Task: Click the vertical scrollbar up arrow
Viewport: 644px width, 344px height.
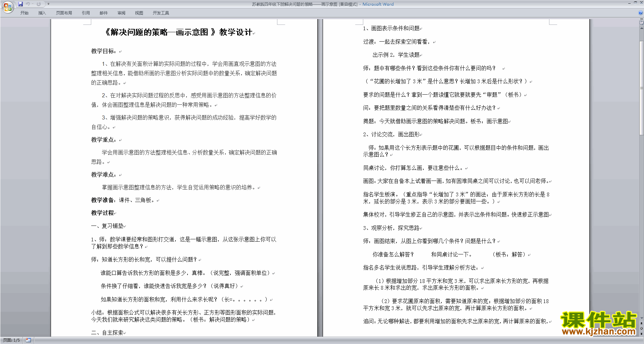Action: pyautogui.click(x=641, y=28)
